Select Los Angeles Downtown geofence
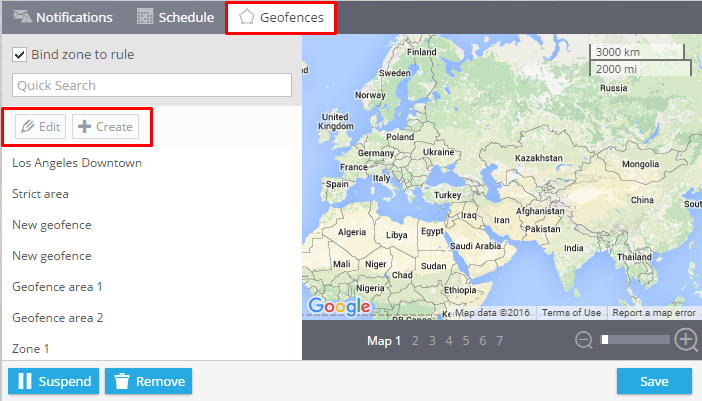The image size is (702, 401). pyautogui.click(x=77, y=163)
